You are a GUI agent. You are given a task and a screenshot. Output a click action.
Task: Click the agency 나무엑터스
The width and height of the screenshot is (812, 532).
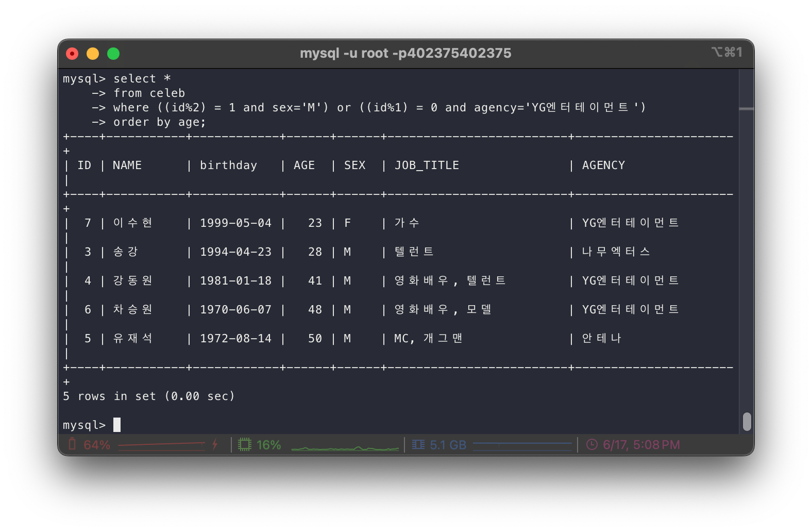click(616, 252)
